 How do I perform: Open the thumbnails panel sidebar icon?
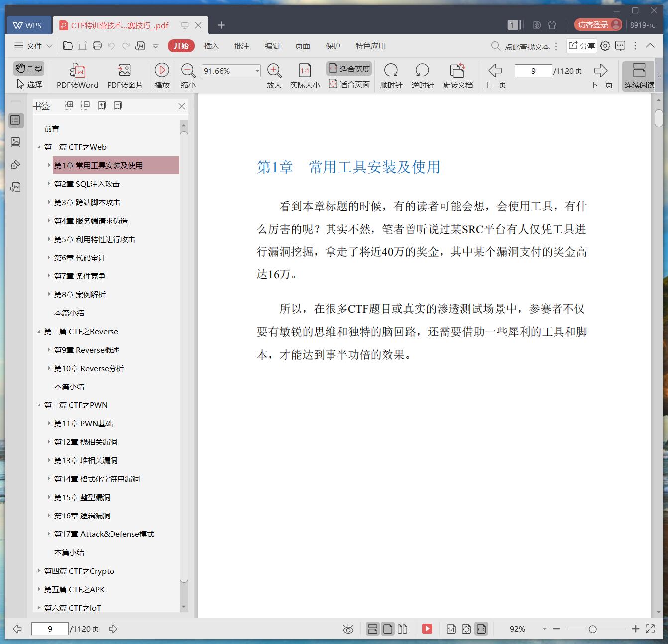pos(15,142)
